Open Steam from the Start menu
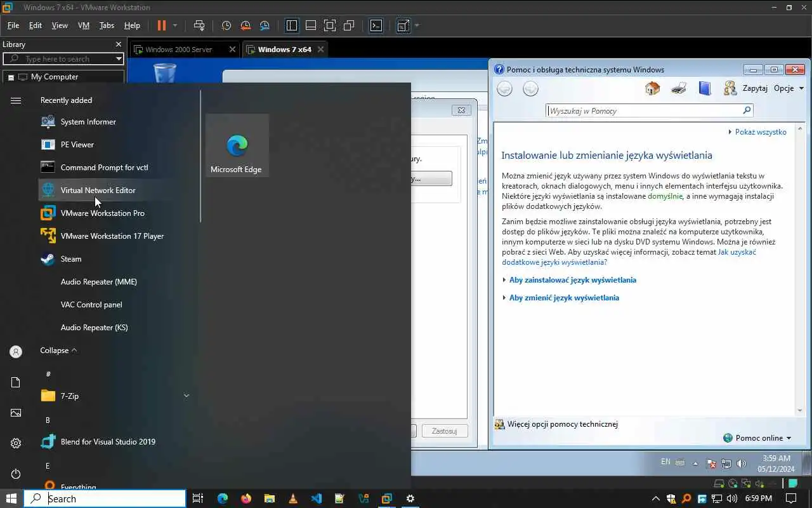This screenshot has height=508, width=812. 117,259
